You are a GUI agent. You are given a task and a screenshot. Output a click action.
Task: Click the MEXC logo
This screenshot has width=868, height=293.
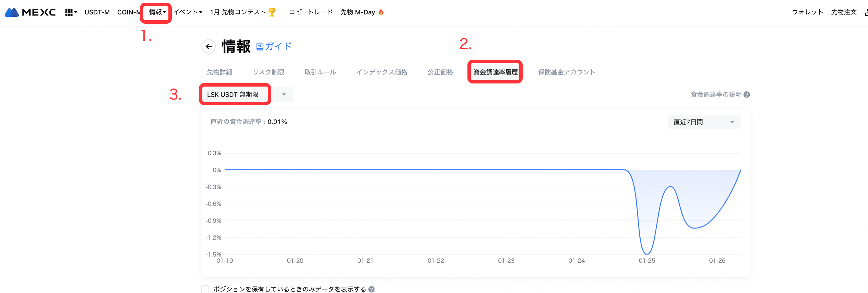coord(30,12)
